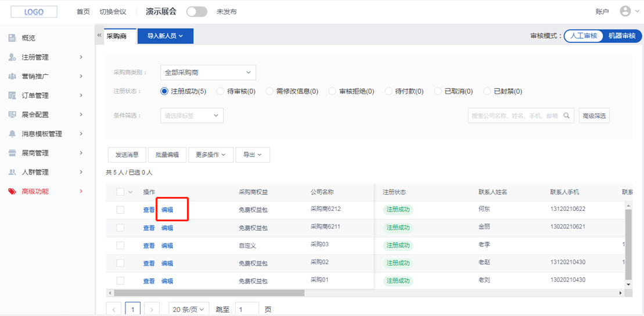
Task: Click vertical scrollbar up arrow in table
Action: (x=628, y=204)
